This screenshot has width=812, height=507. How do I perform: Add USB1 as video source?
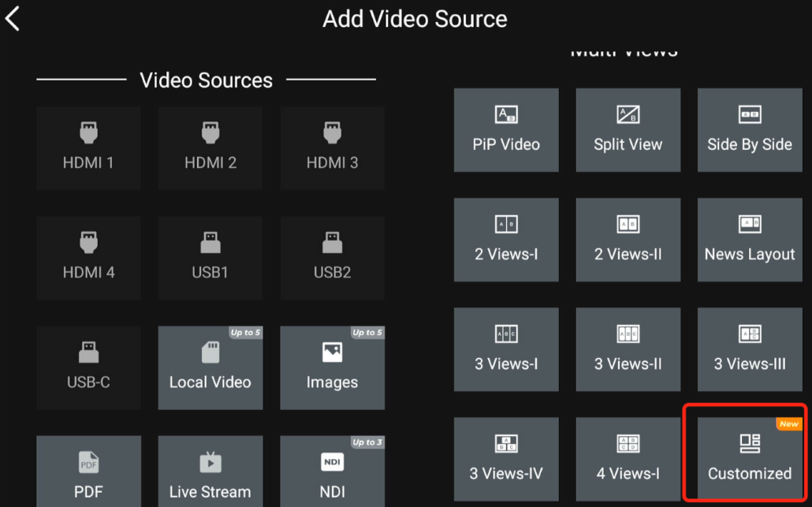210,257
